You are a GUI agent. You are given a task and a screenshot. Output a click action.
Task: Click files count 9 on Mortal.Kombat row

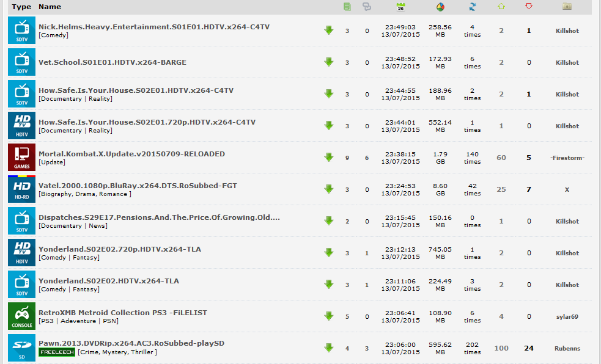[x=347, y=158]
